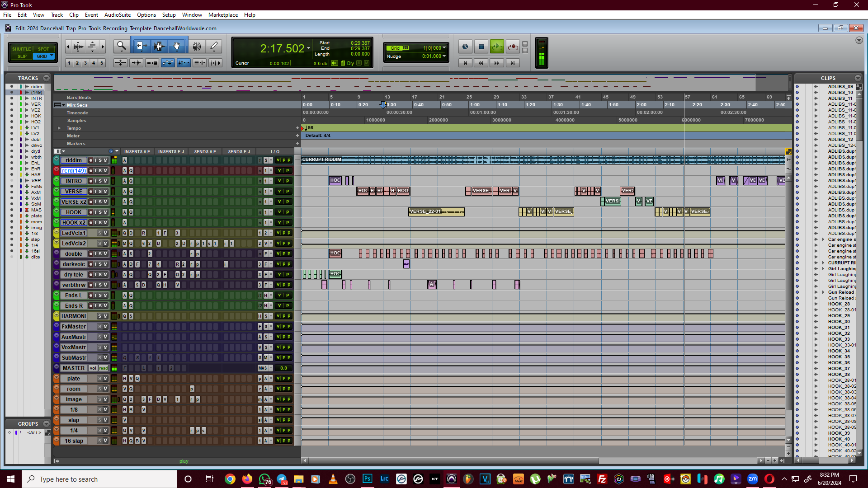Mute the riddim track
Image resolution: width=868 pixels, height=488 pixels.
coord(105,160)
